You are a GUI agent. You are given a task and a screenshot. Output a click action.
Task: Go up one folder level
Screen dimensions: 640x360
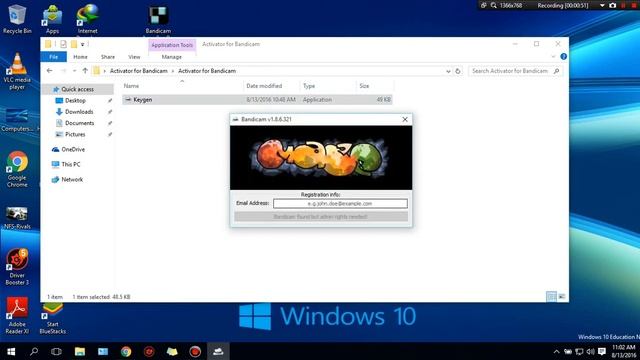(x=85, y=71)
